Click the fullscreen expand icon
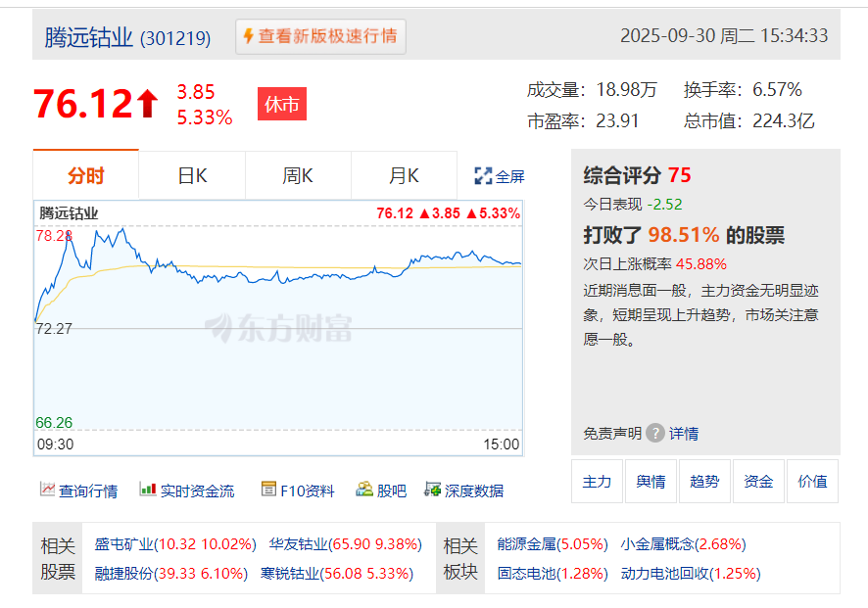Screen dimensions: 868x608 (x=483, y=176)
